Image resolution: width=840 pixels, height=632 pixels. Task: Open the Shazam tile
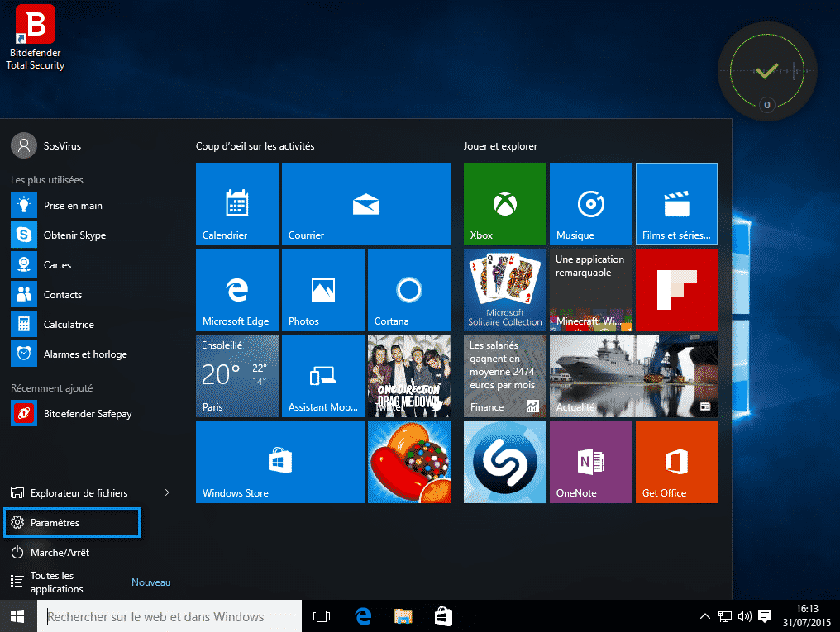[504, 462]
